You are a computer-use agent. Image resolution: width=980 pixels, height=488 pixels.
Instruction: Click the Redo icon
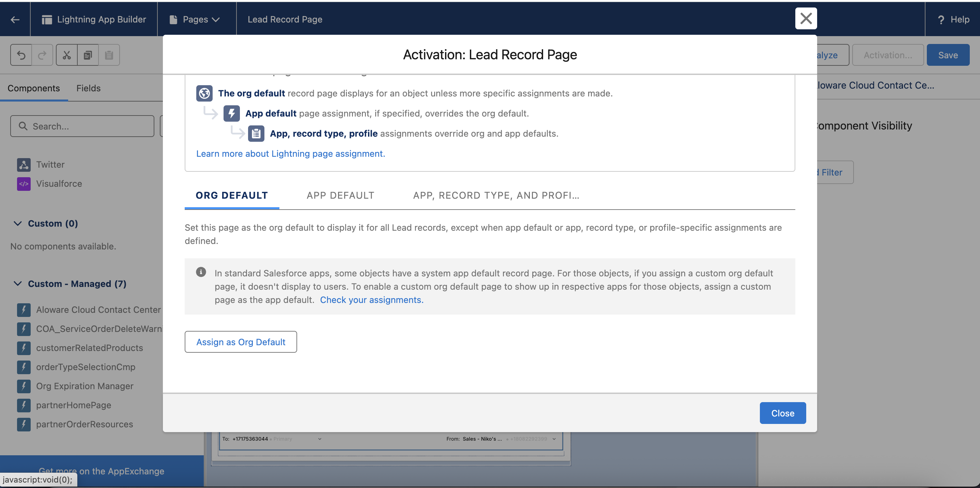tap(42, 55)
